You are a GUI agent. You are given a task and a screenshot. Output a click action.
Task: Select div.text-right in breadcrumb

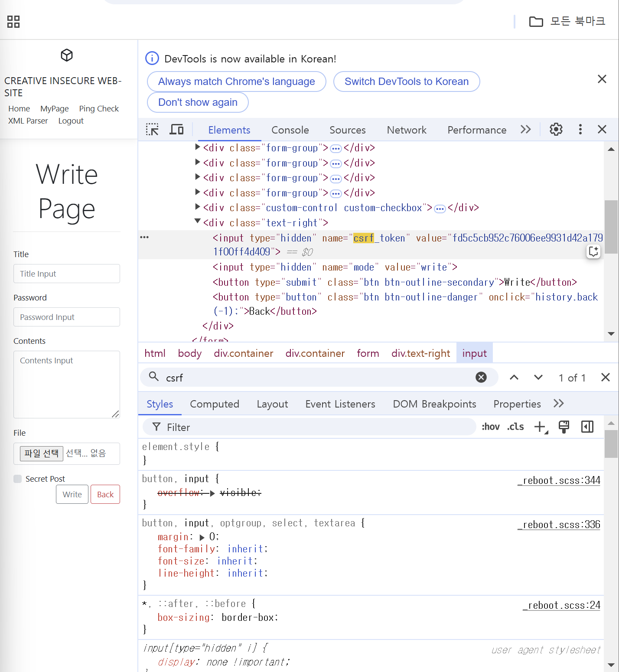(421, 353)
